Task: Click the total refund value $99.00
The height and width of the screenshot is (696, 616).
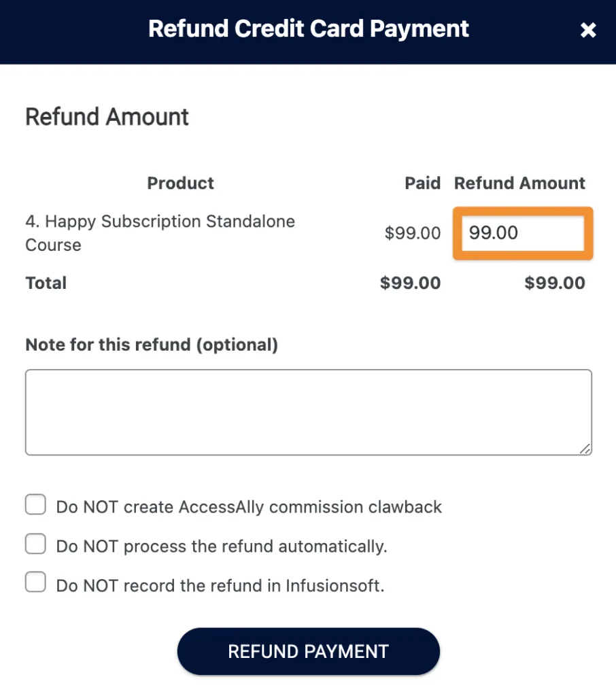Action: 555,283
